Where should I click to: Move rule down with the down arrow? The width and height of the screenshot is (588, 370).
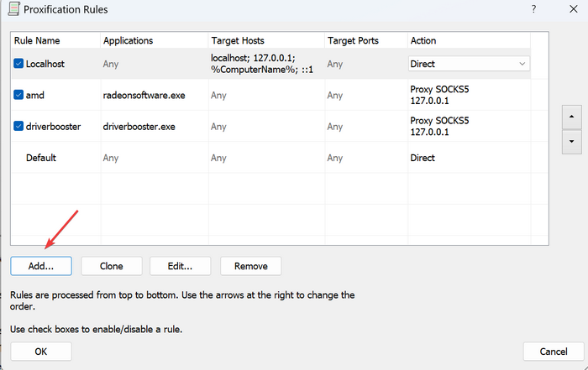click(x=571, y=142)
